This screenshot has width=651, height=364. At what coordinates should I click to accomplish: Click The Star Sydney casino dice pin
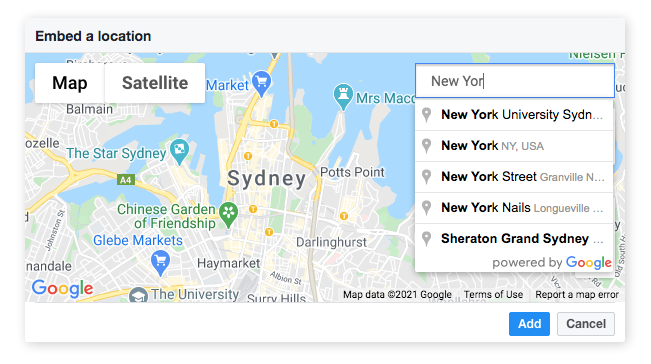(x=179, y=150)
